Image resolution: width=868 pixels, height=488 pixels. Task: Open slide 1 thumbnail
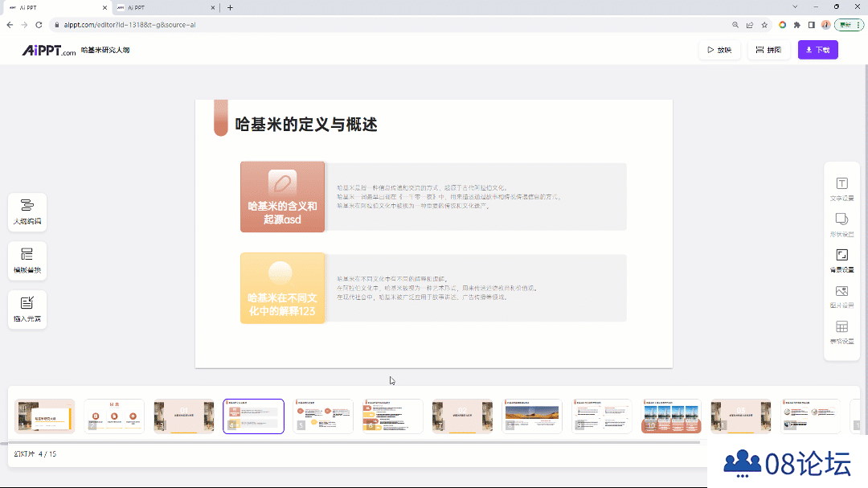(x=45, y=416)
